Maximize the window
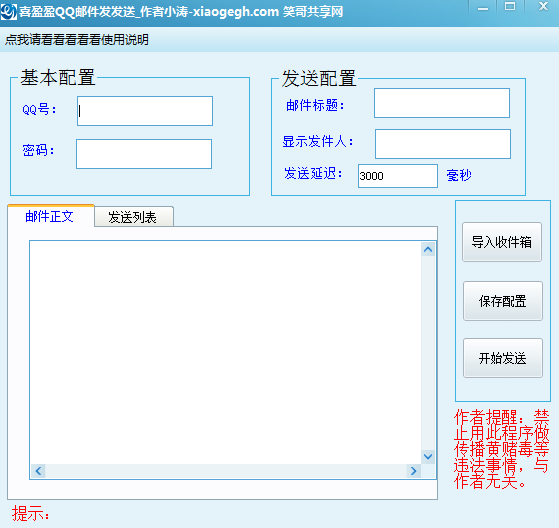The width and height of the screenshot is (559, 528). 510,6
